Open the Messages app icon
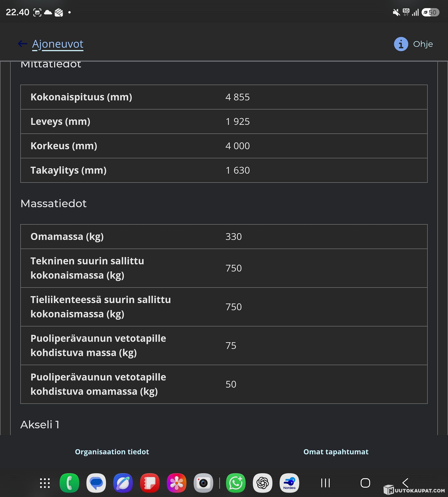 (96, 483)
